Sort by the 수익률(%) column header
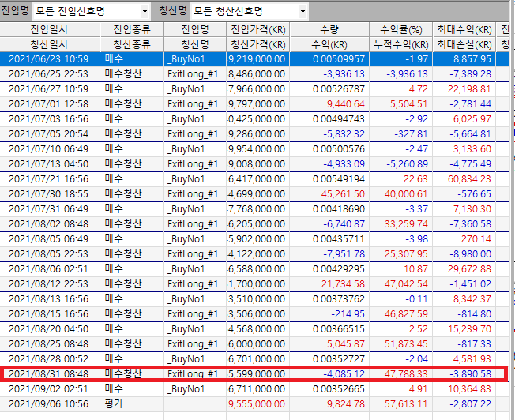This screenshot has width=515, height=420. coord(405,28)
